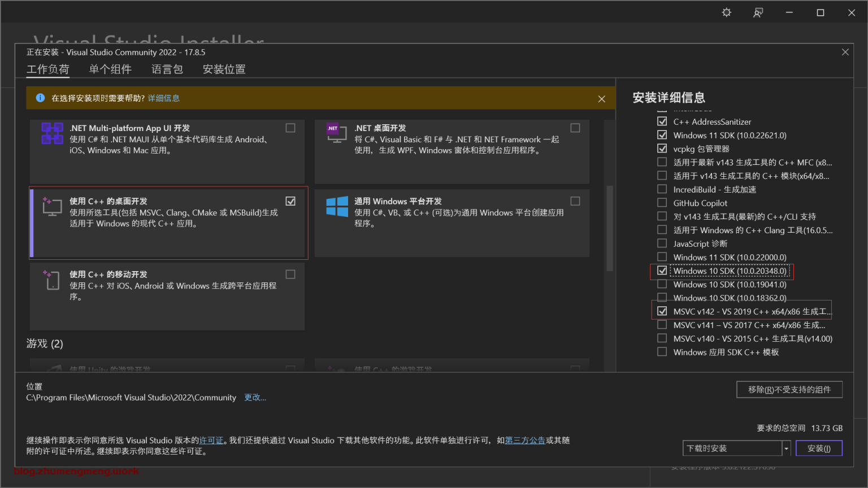This screenshot has width=868, height=488.
Task: Click the 安装 button
Action: (x=819, y=448)
